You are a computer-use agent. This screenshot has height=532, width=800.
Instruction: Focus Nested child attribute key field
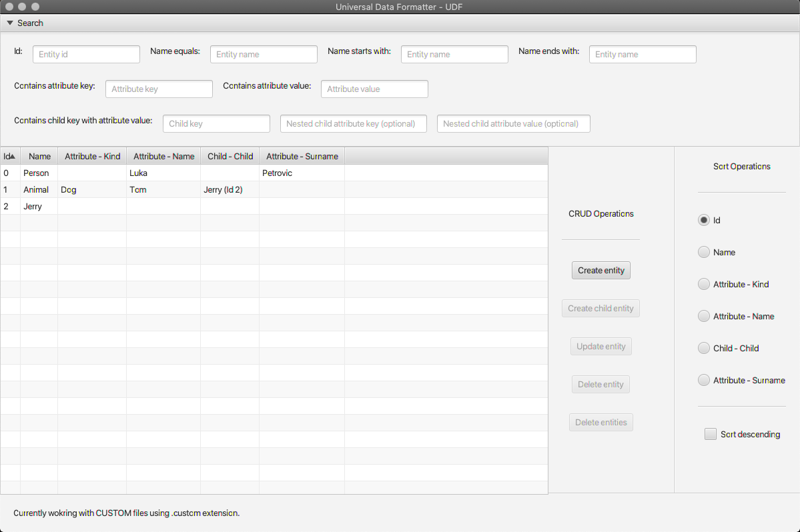[354, 124]
